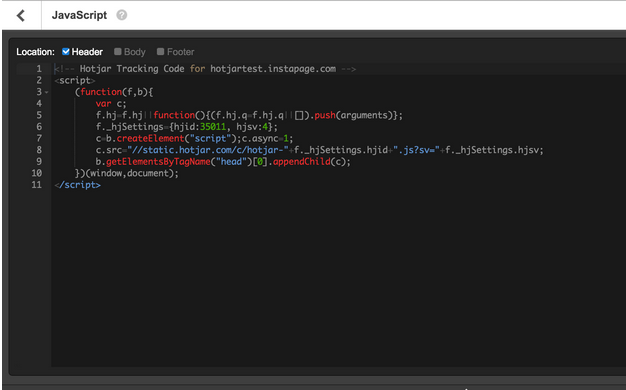This screenshot has width=626, height=390.
Task: Click the hjsv:4 setting text
Action: [252, 127]
